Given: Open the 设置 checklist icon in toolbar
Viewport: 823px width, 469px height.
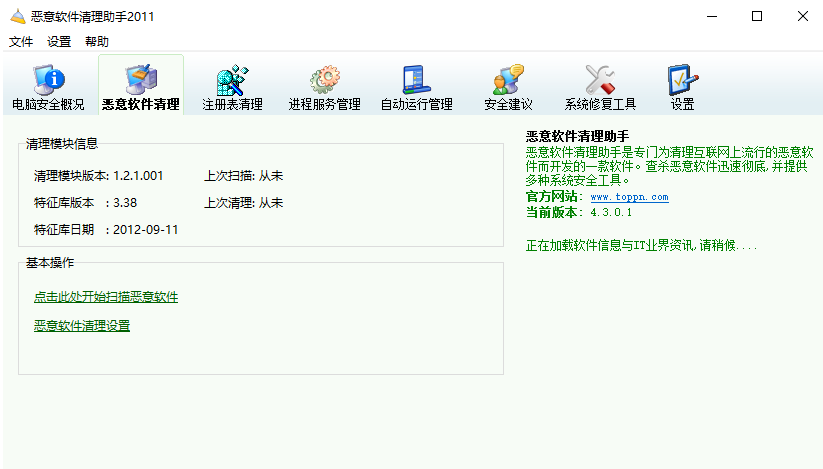Looking at the screenshot, I should point(683,80).
